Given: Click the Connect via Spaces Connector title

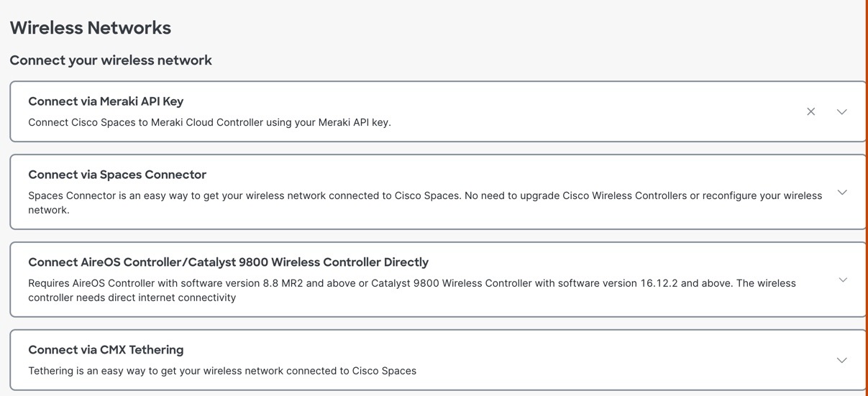Looking at the screenshot, I should pos(117,175).
